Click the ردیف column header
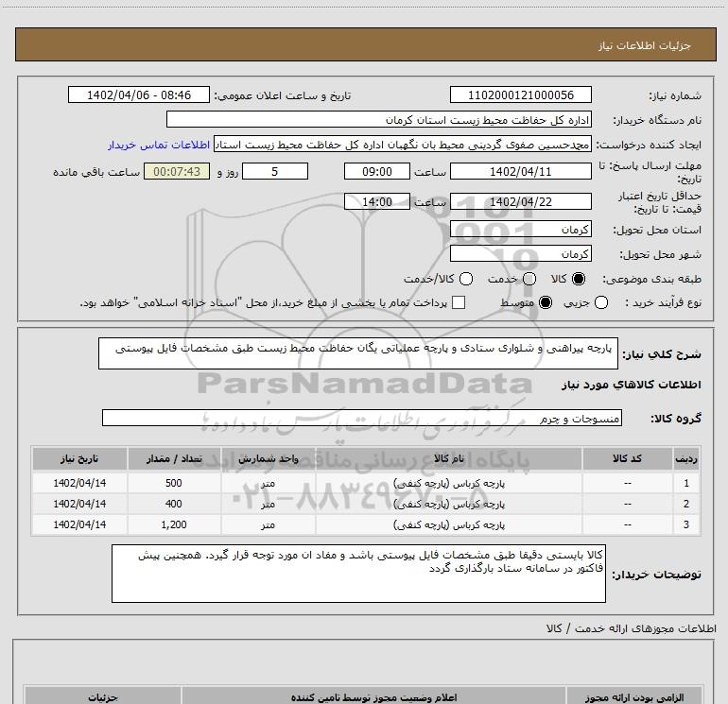Screen dimensions: 728x704 686,459
